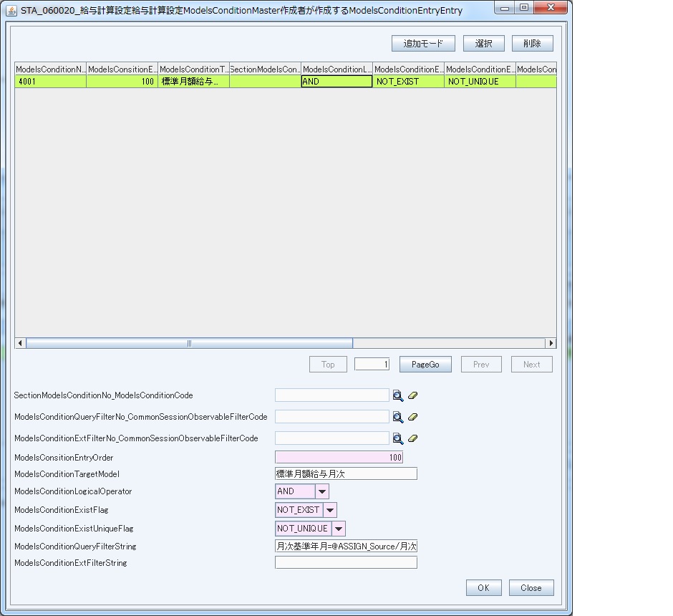
Task: Select the NOT_EXIST cell in table row
Action: 409,82
